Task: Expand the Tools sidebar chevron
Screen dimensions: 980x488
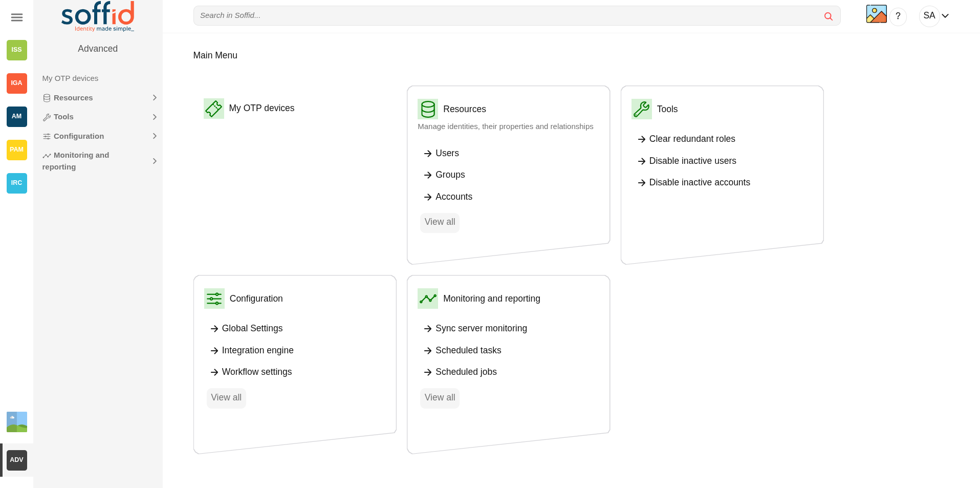Action: point(155,117)
